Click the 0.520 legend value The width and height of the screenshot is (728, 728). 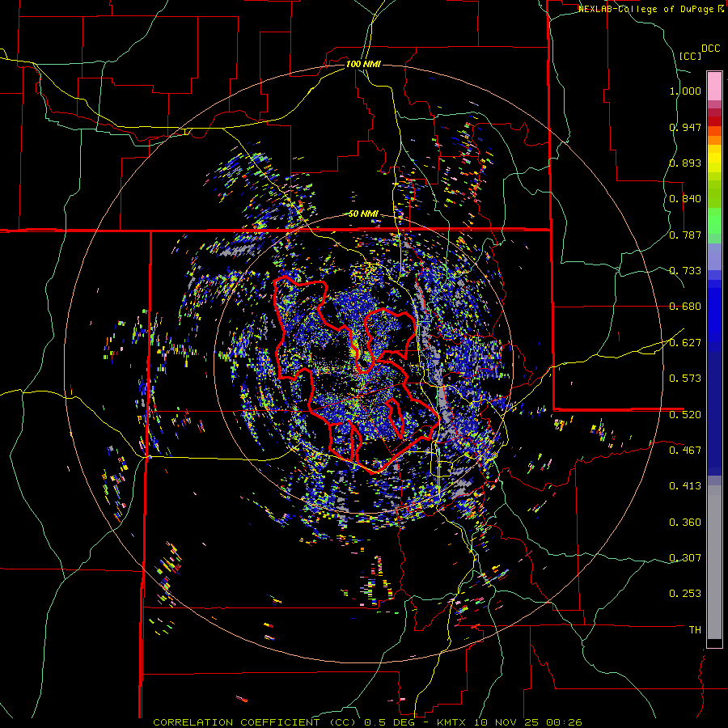[685, 415]
